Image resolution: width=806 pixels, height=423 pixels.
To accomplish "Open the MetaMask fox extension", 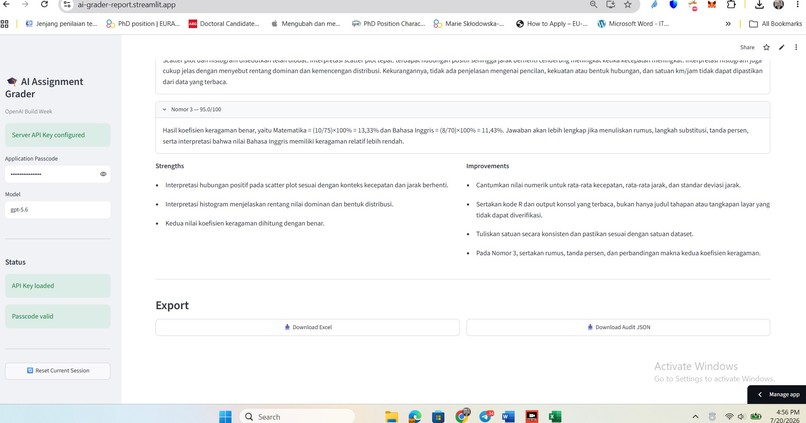I will click(712, 5).
